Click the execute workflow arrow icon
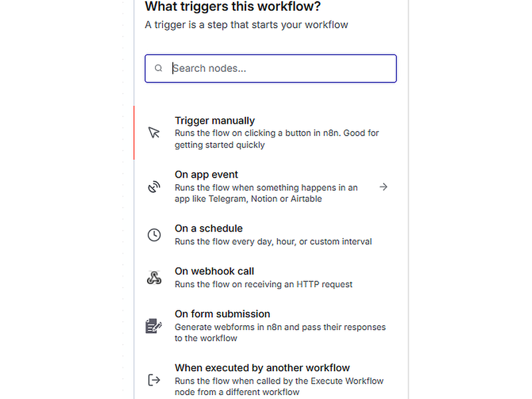Image resolution: width=532 pixels, height=399 pixels. pyautogui.click(x=154, y=380)
